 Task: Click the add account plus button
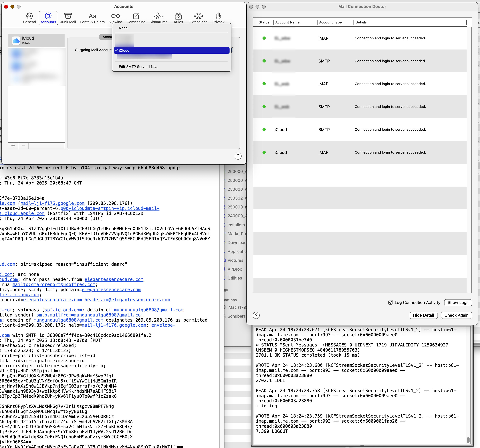13,146
